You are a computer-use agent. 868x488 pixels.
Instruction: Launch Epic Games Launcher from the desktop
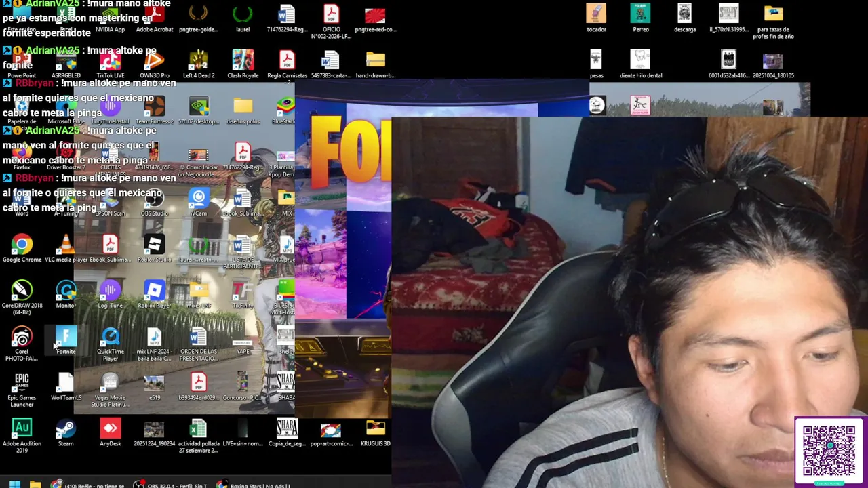click(22, 390)
